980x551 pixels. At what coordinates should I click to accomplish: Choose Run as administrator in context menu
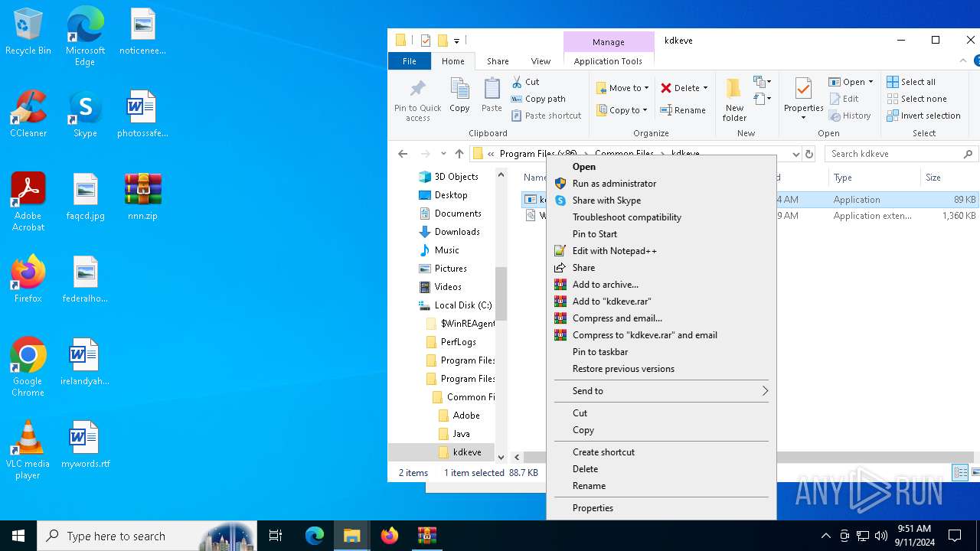click(661, 184)
